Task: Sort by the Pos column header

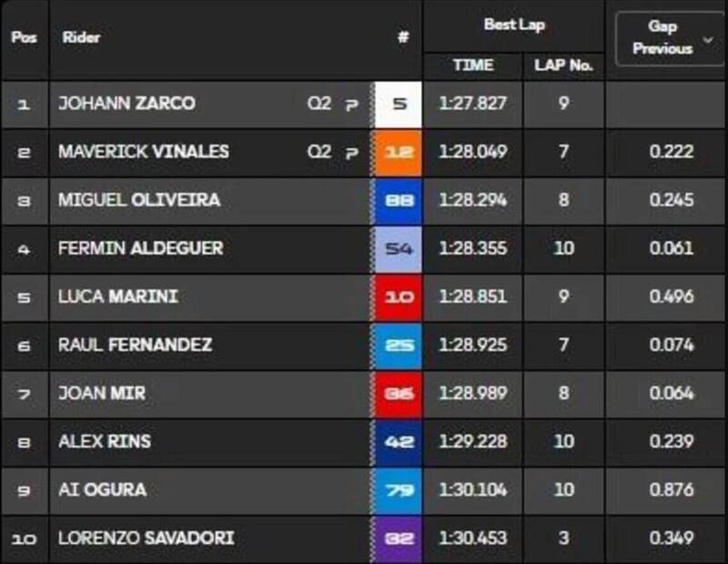Action: [x=23, y=38]
